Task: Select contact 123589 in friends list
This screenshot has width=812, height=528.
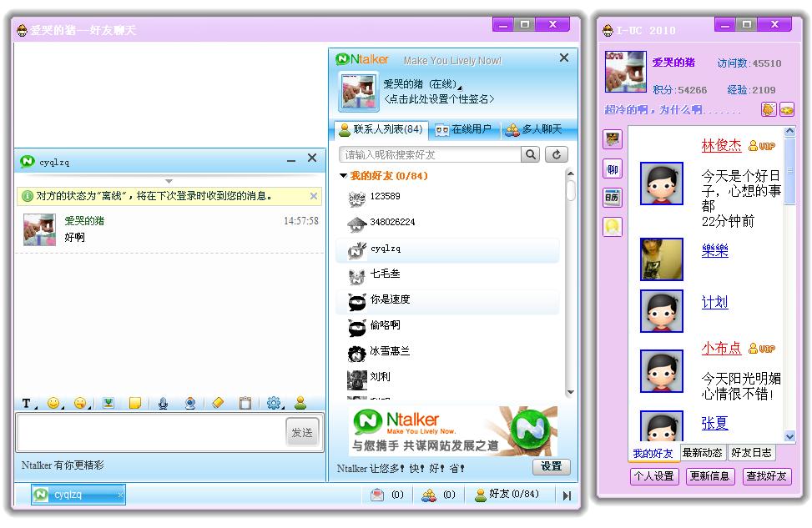Action: pos(448,197)
